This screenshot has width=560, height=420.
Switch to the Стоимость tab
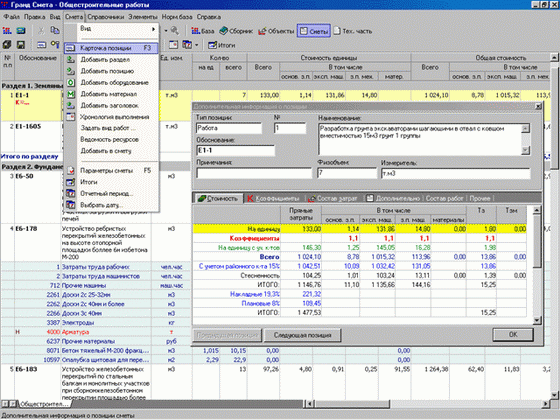(x=218, y=199)
